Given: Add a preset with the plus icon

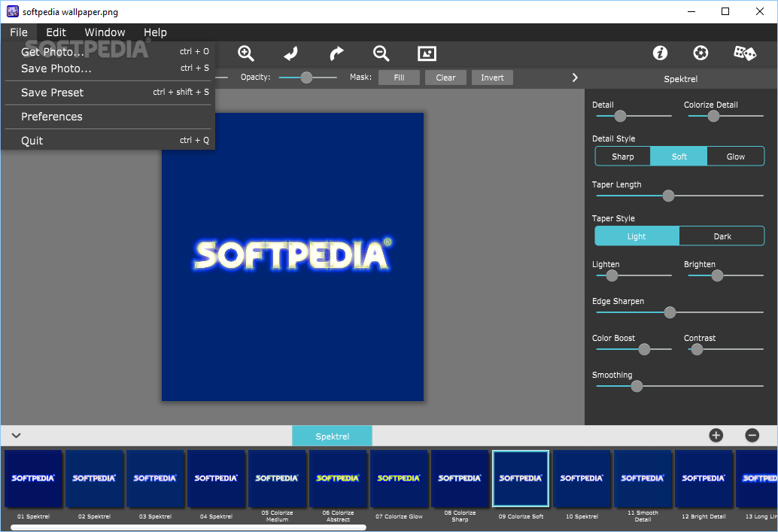Looking at the screenshot, I should pyautogui.click(x=716, y=435).
